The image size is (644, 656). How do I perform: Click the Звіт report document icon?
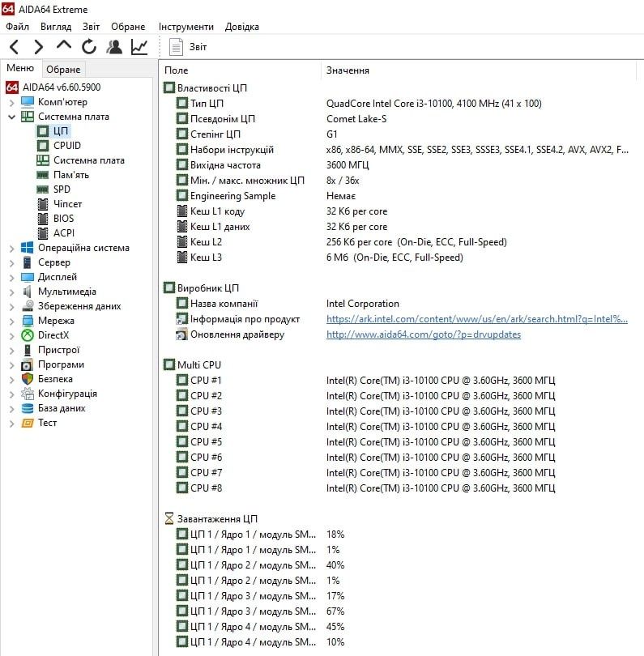pyautogui.click(x=176, y=47)
